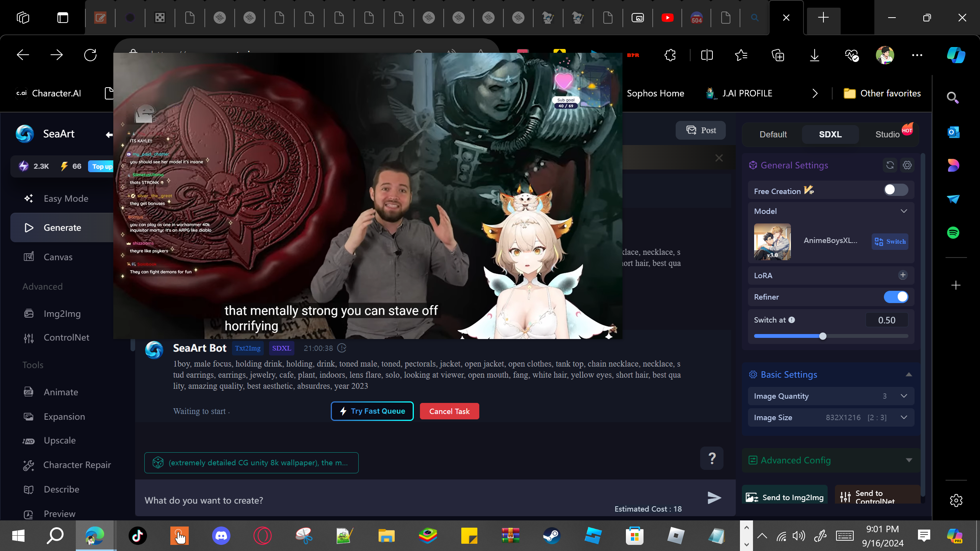The image size is (980, 551).
Task: Open Windows Search from taskbar
Action: point(55,536)
